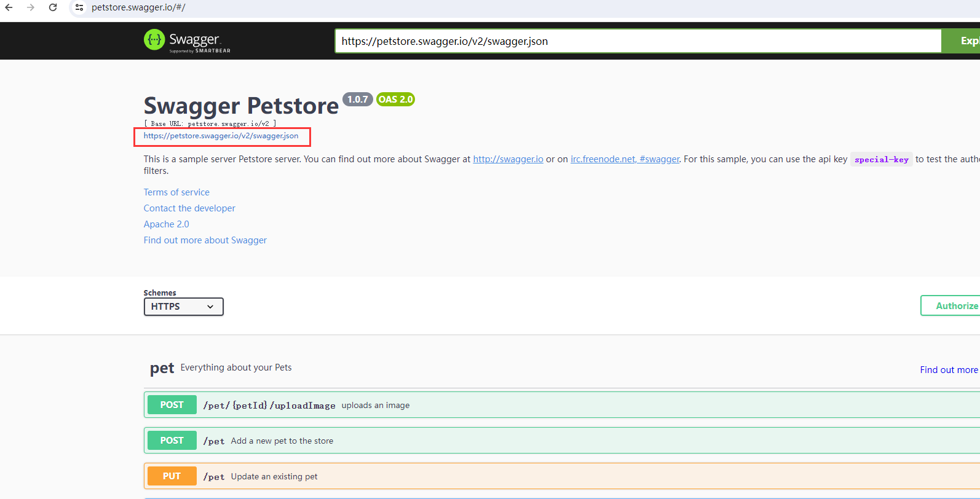980x499 pixels.
Task: Expand POST /pet Add a new pet operation
Action: [x=562, y=441]
